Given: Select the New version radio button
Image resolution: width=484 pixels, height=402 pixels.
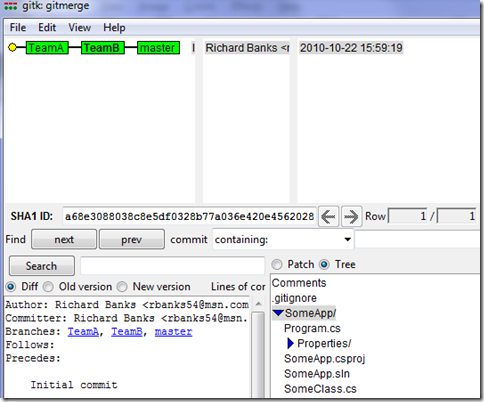Looking at the screenshot, I should tap(122, 287).
